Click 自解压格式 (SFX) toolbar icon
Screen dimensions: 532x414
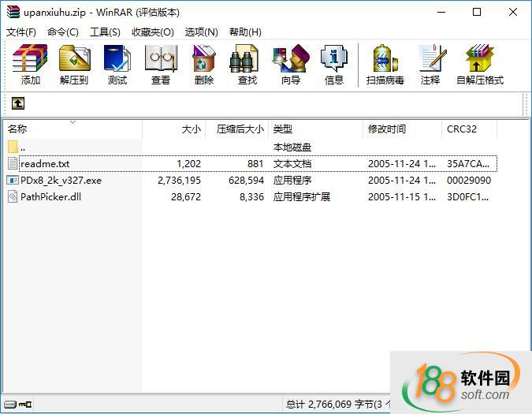(479, 65)
